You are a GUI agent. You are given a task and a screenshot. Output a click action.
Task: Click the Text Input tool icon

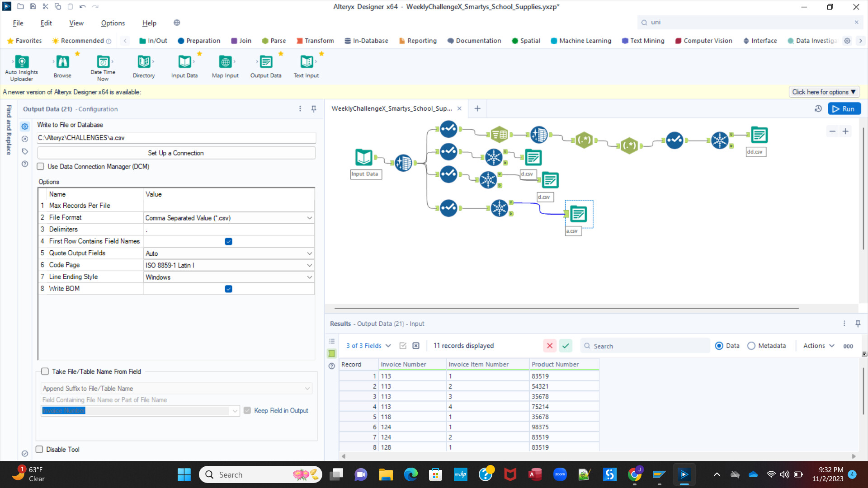tap(306, 62)
